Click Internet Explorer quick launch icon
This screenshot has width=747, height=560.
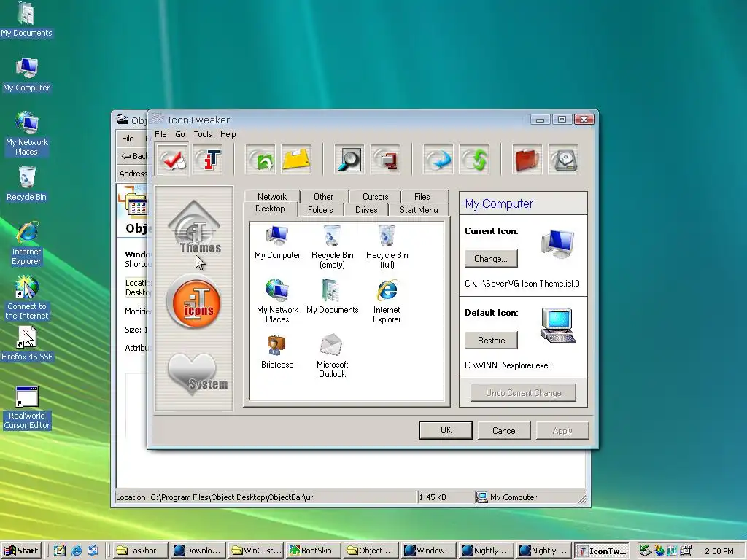[76, 551]
